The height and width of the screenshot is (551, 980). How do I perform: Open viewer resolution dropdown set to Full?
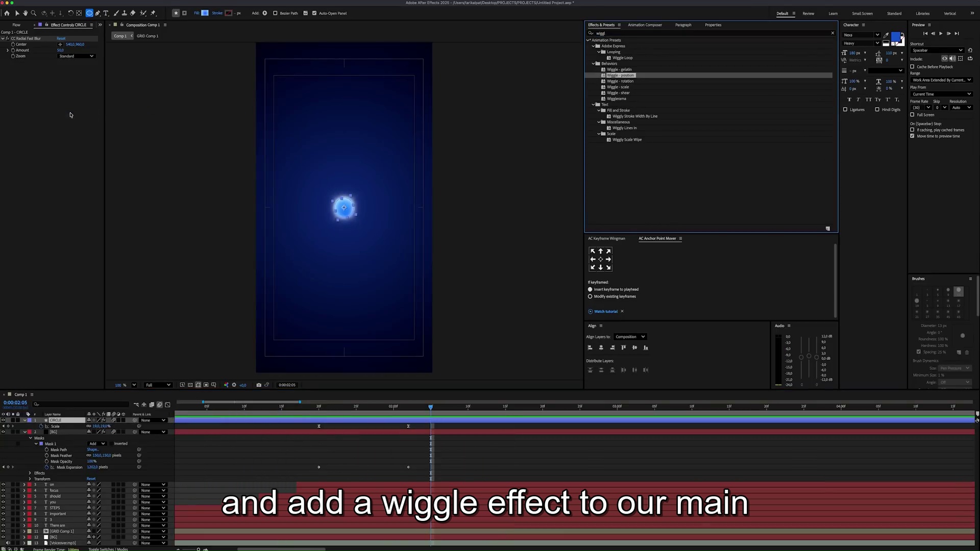[158, 385]
